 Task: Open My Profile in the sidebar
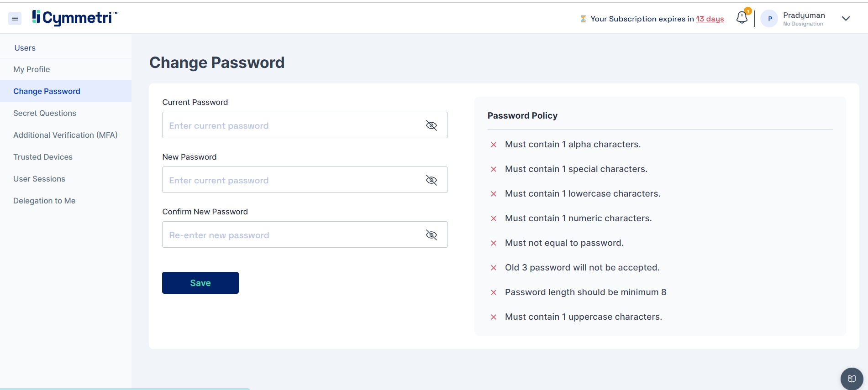click(32, 69)
